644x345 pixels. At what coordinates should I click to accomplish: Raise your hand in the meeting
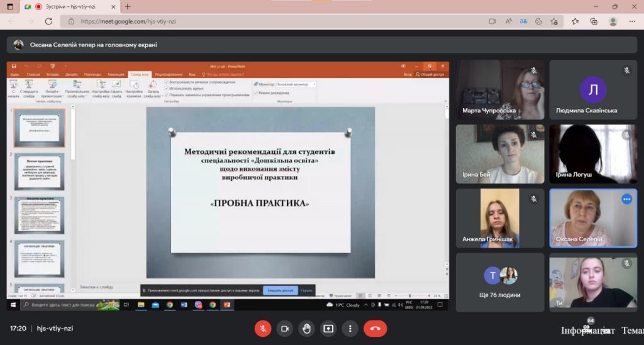coord(306,328)
